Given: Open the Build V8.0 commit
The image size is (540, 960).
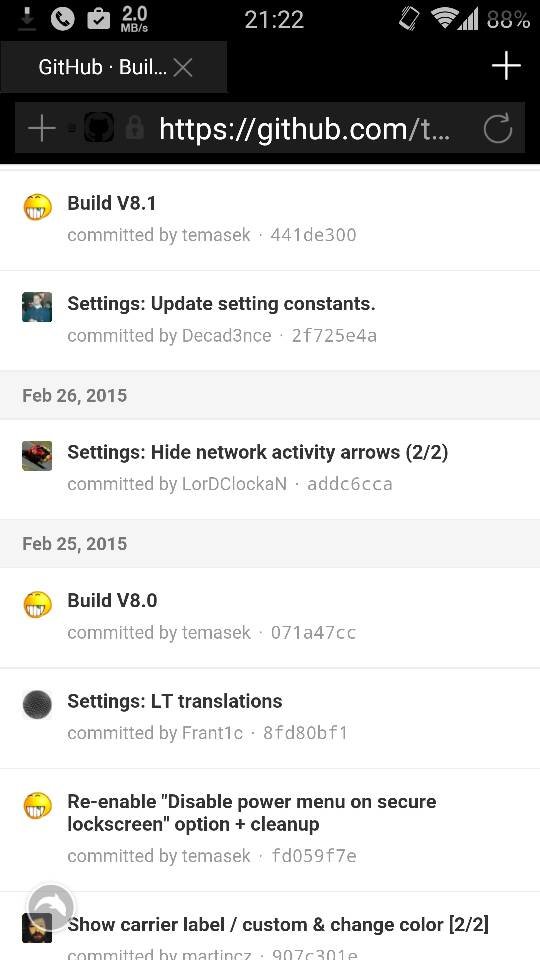Looking at the screenshot, I should coord(112,601).
